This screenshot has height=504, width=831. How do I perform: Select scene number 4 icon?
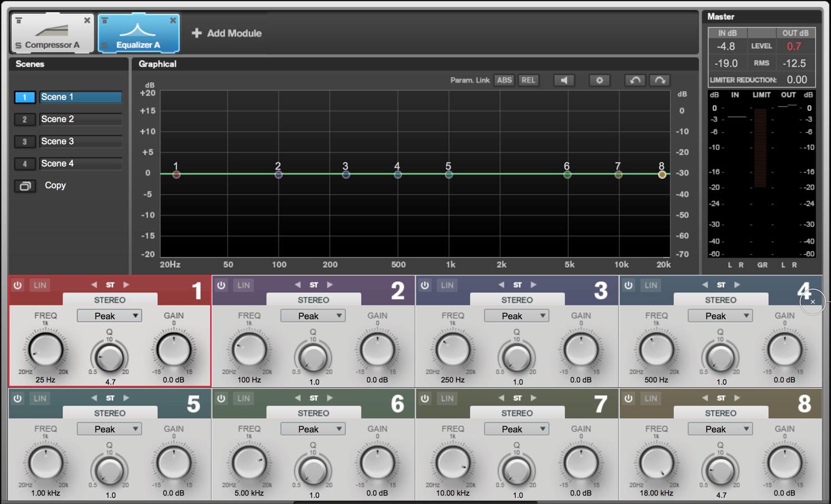click(x=25, y=164)
